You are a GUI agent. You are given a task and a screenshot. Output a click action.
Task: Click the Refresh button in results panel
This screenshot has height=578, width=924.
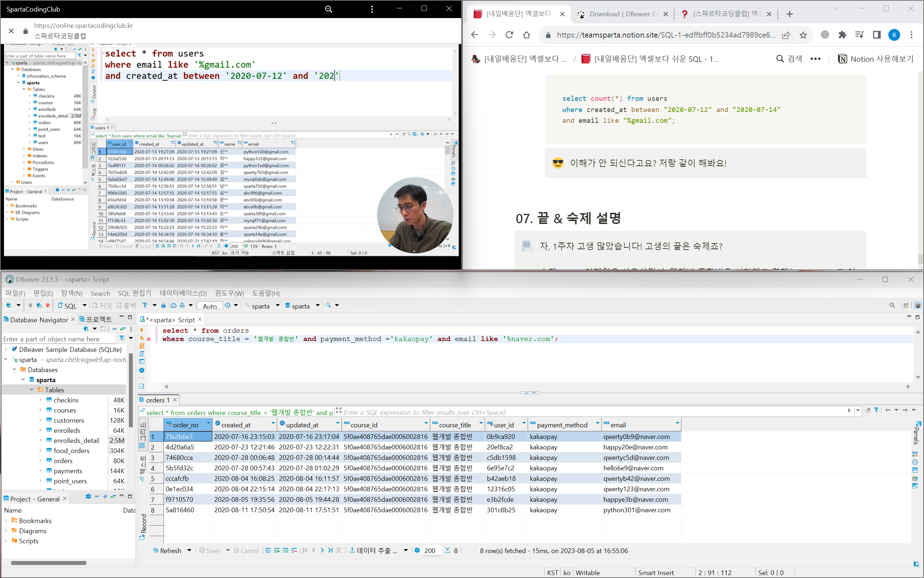[167, 551]
